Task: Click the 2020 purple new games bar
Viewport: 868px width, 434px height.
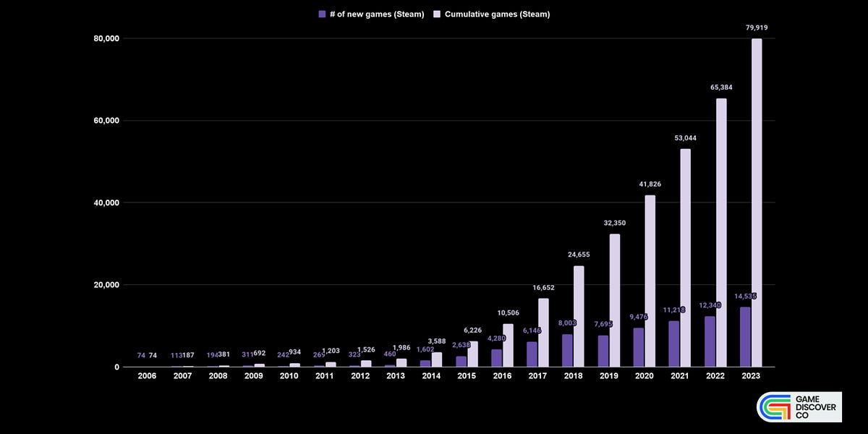Action: coord(639,347)
